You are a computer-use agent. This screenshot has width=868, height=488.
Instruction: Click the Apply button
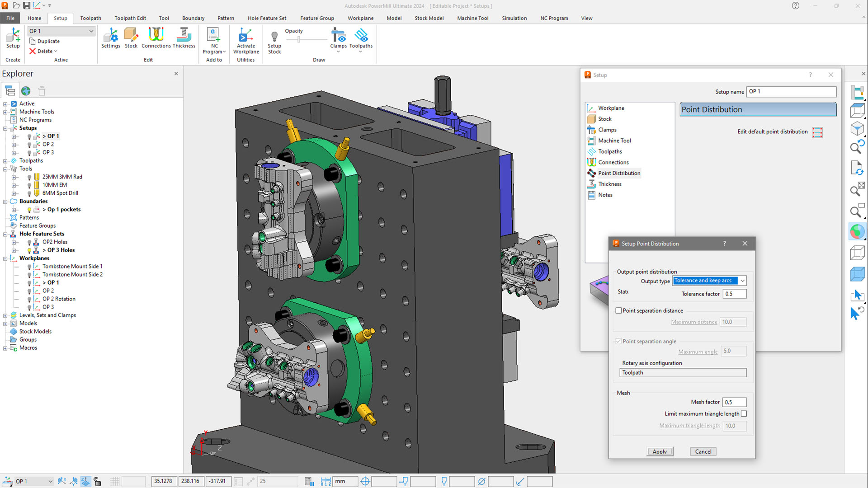[659, 451]
